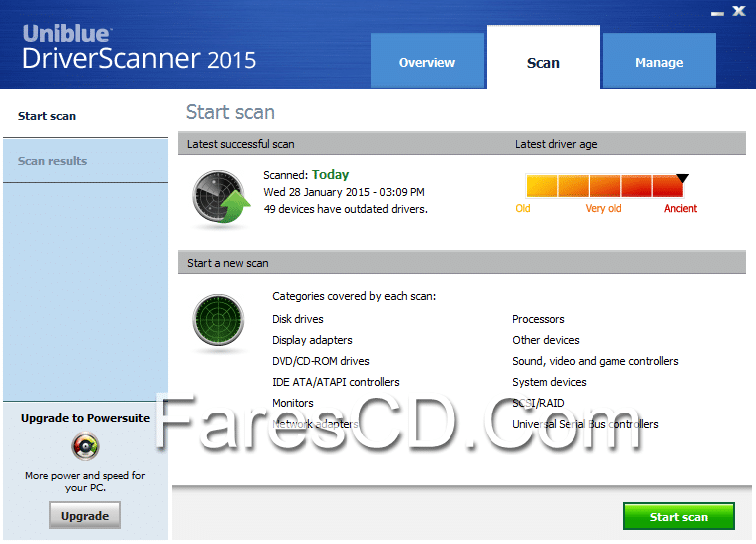Screen dimensions: 756x544
Task: Click the 'Old' age label
Action: click(x=523, y=208)
